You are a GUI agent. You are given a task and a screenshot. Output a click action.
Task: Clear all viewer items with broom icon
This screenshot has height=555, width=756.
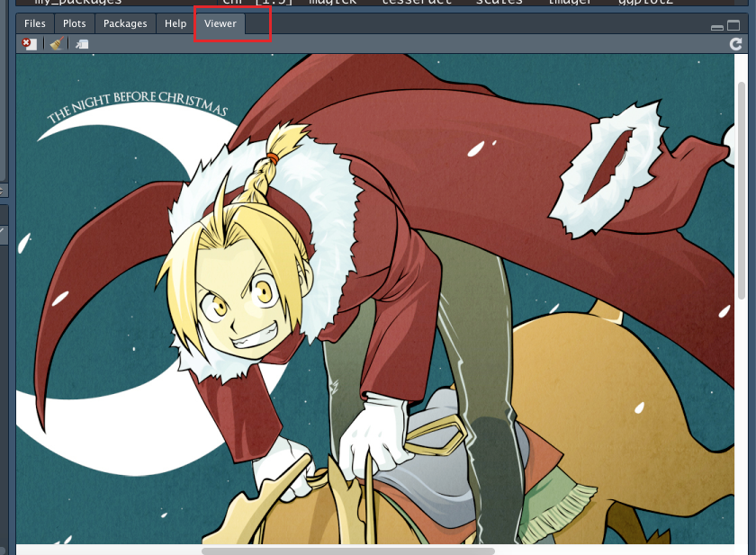57,44
